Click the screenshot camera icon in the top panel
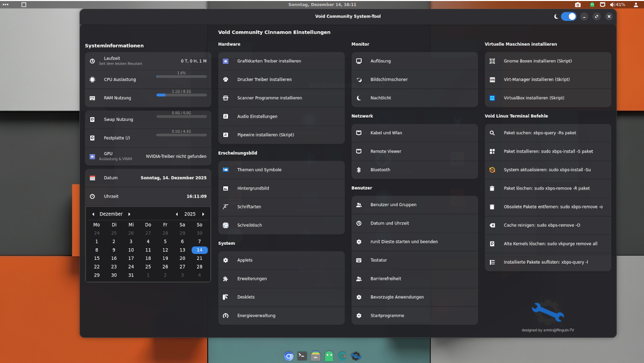The width and height of the screenshot is (644, 363). tap(577, 4)
